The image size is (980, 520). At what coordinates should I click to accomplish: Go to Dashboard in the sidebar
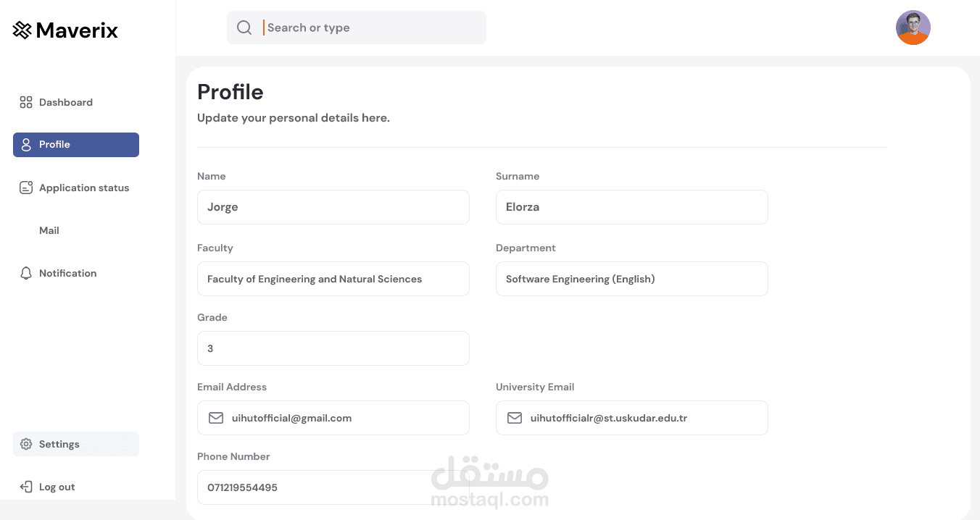[x=66, y=102]
